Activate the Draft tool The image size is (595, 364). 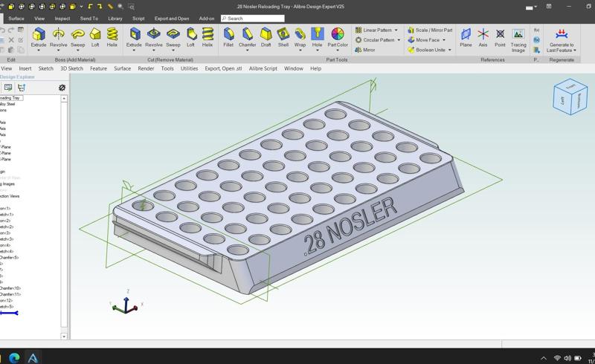pyautogui.click(x=266, y=37)
